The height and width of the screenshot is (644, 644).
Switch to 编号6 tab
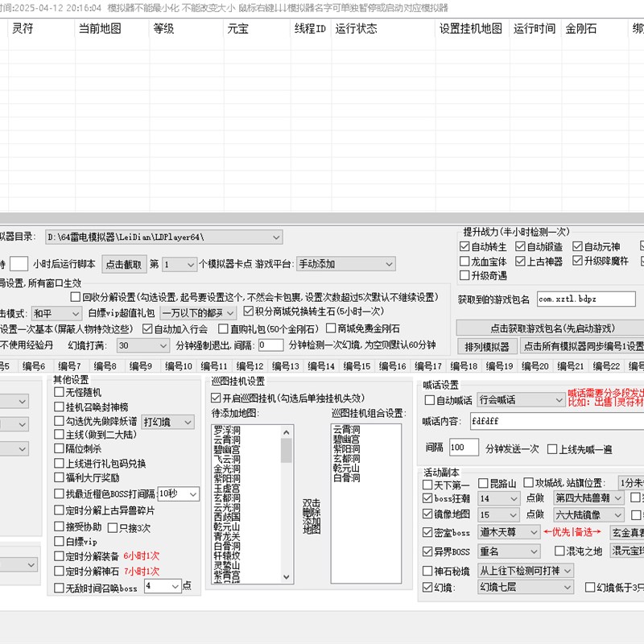(34, 366)
